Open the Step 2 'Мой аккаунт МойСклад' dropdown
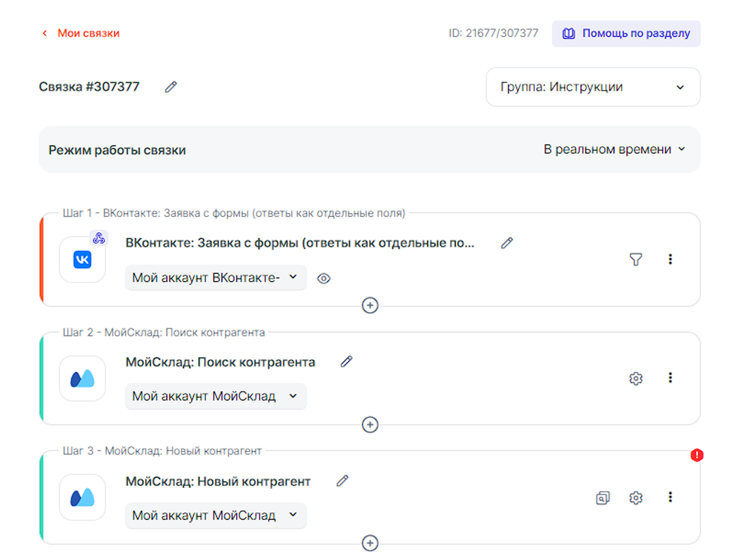The height and width of the screenshot is (560, 741). (215, 396)
